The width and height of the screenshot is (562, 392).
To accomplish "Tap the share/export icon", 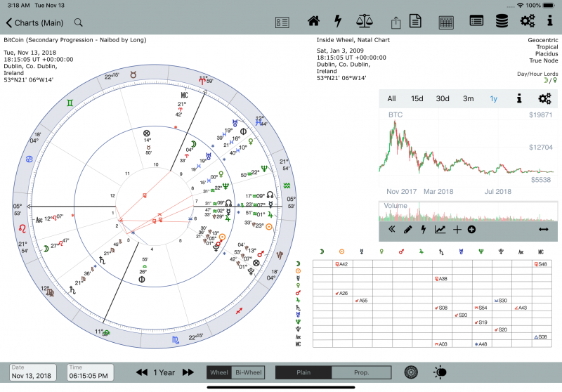I will (396, 22).
